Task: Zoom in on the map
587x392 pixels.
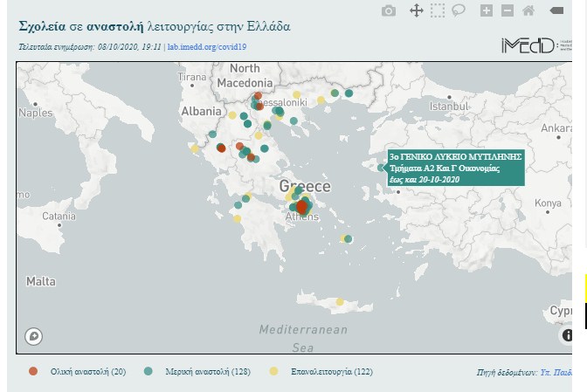Action: 486,10
